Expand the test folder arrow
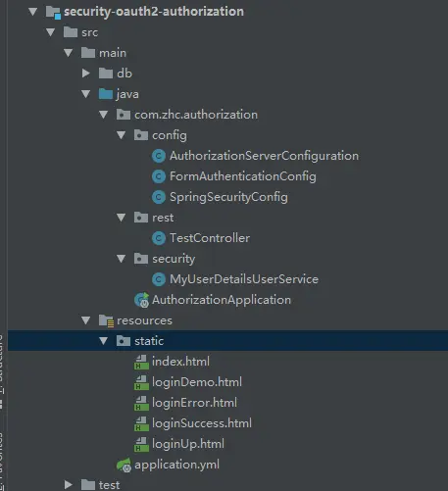Image resolution: width=448 pixels, height=491 pixels. (69, 485)
